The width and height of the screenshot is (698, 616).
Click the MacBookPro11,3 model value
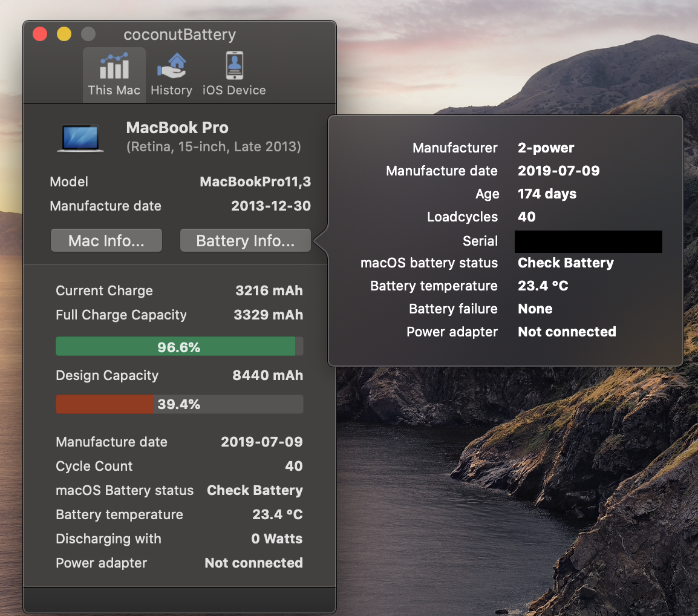[x=255, y=182]
